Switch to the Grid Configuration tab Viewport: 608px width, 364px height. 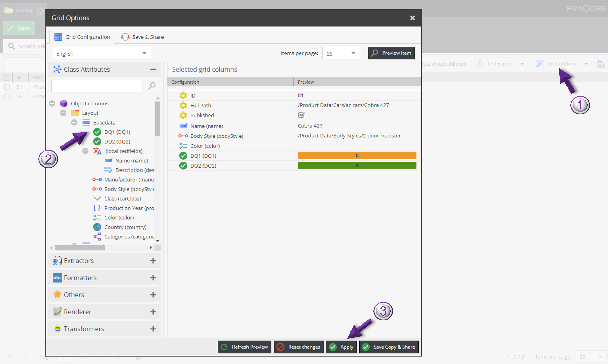82,37
